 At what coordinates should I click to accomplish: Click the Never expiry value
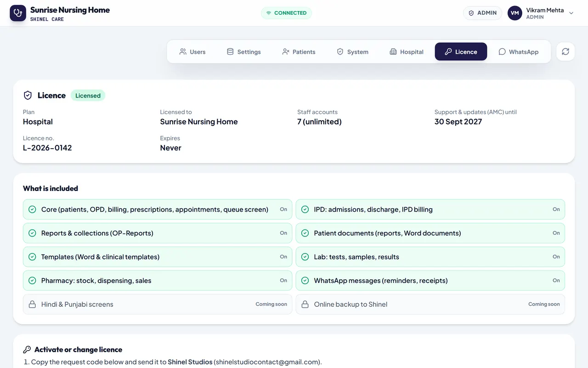point(170,148)
